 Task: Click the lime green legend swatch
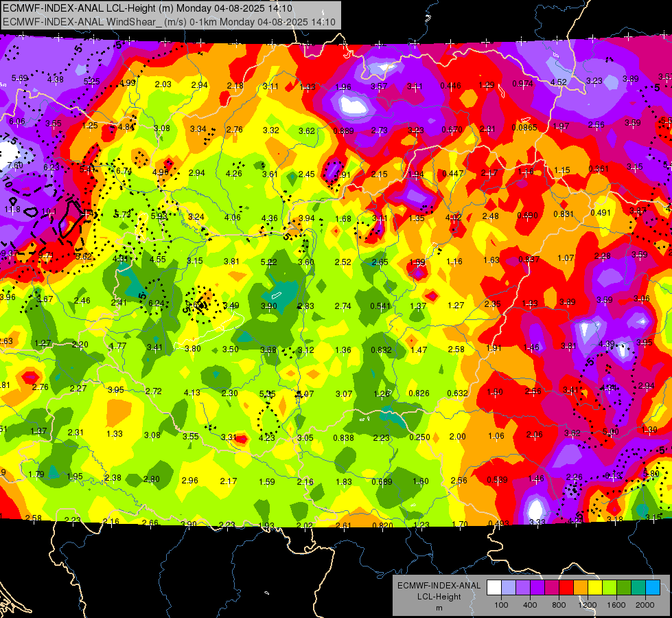point(609,588)
